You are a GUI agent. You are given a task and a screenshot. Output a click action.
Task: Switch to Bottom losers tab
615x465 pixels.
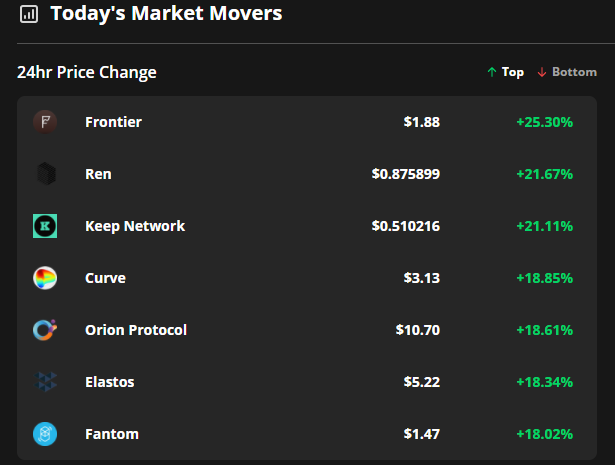click(567, 72)
